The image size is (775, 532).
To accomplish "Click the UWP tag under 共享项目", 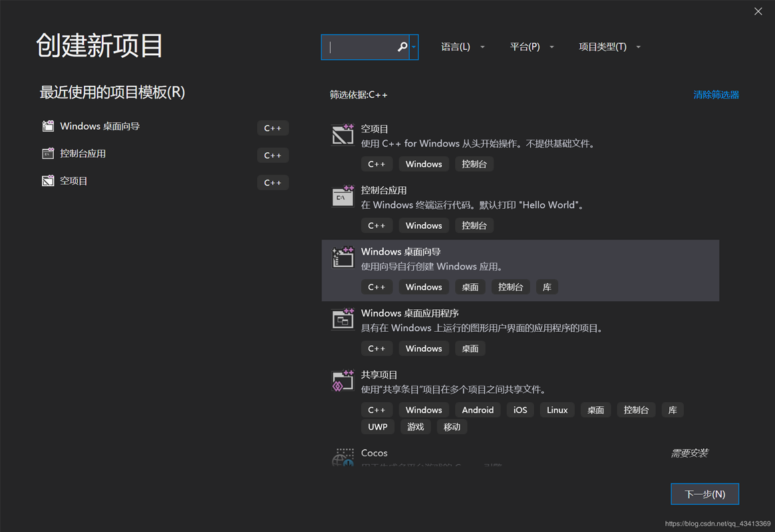I will click(378, 427).
